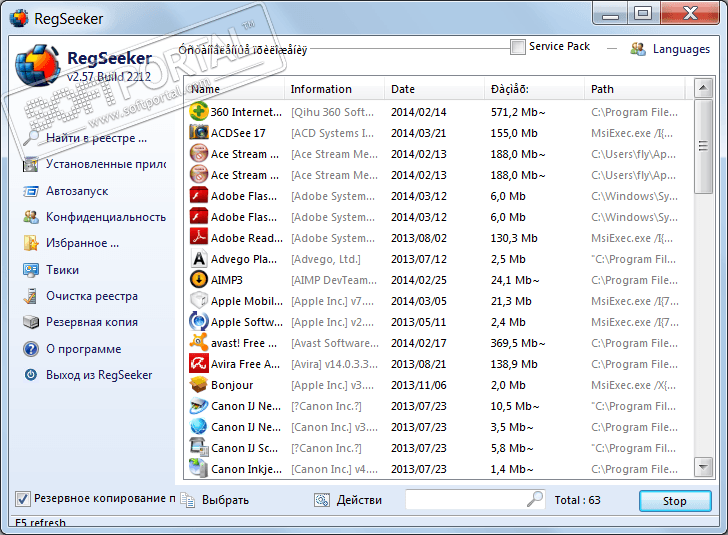Click the Конфиденциальность sidebar icon
The width and height of the screenshot is (728, 535).
[31, 217]
